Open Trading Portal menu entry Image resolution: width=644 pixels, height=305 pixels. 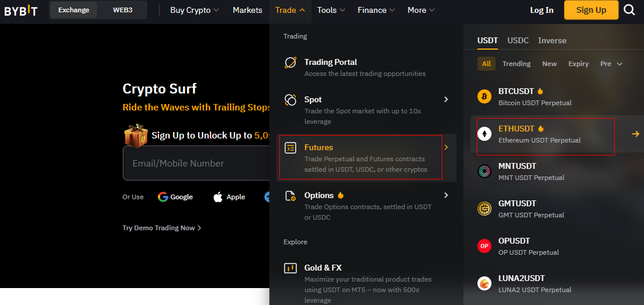pos(366,67)
